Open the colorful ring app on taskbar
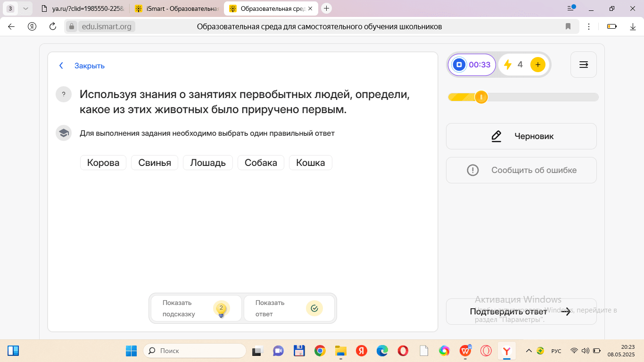 tap(444, 351)
